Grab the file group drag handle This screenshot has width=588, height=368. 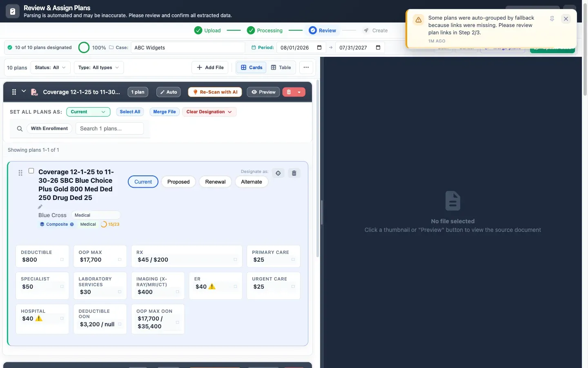click(x=14, y=92)
